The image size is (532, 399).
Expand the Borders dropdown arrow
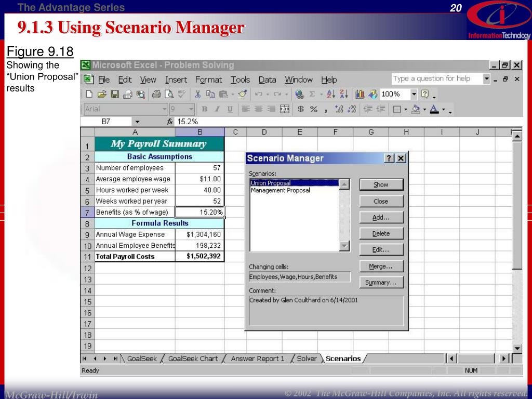coord(406,109)
